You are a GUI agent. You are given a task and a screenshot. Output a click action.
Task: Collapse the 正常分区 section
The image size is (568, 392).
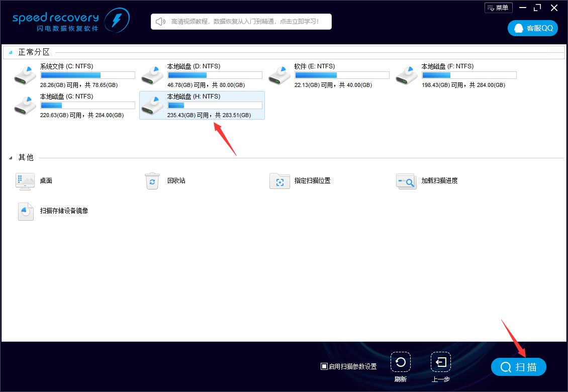pyautogui.click(x=11, y=52)
